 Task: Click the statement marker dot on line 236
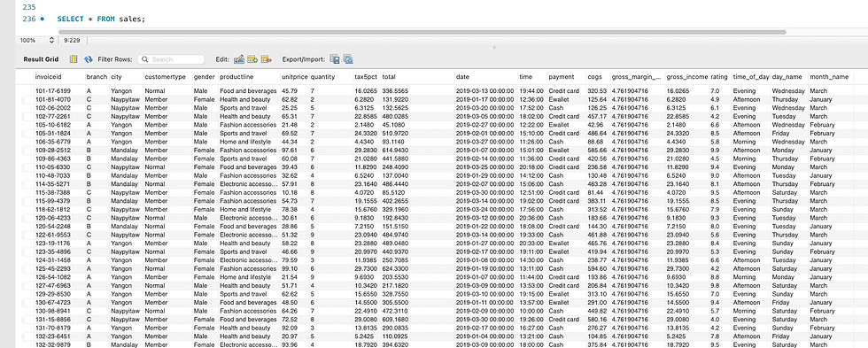43,19
